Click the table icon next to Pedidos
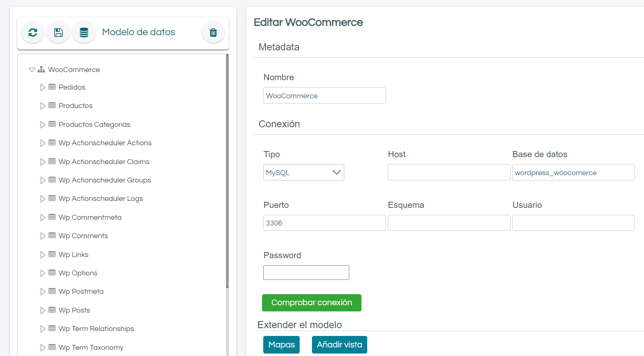 52,87
